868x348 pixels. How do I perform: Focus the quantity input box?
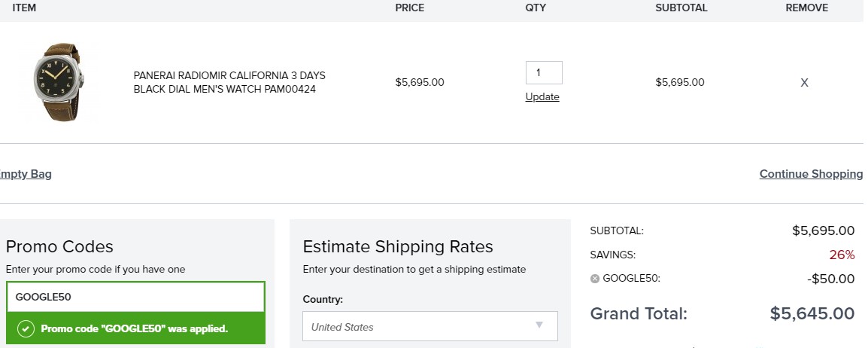pyautogui.click(x=544, y=72)
